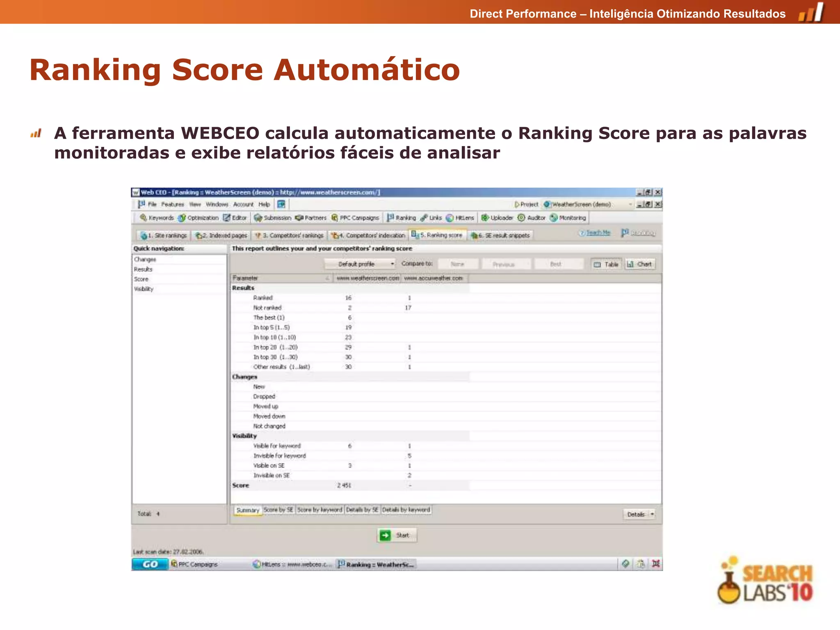Select the Details by SE tab
The image size is (840, 630).
click(x=362, y=509)
